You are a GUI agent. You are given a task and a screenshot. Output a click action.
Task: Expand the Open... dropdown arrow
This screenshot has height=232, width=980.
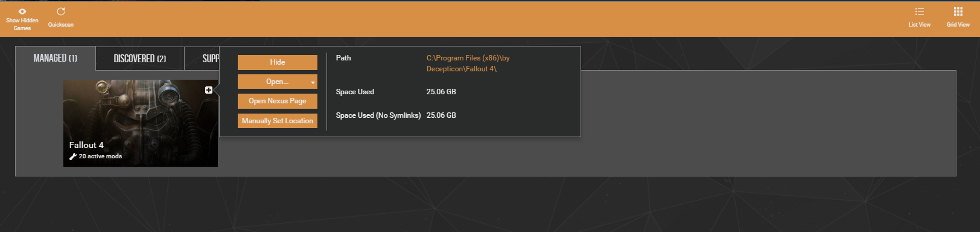(313, 82)
